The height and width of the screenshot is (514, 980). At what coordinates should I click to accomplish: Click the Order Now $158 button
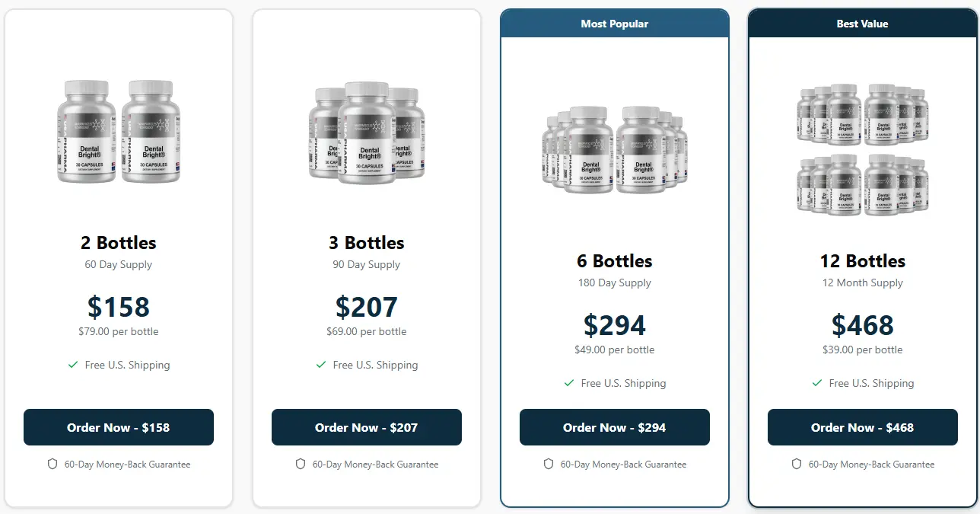pyautogui.click(x=118, y=427)
